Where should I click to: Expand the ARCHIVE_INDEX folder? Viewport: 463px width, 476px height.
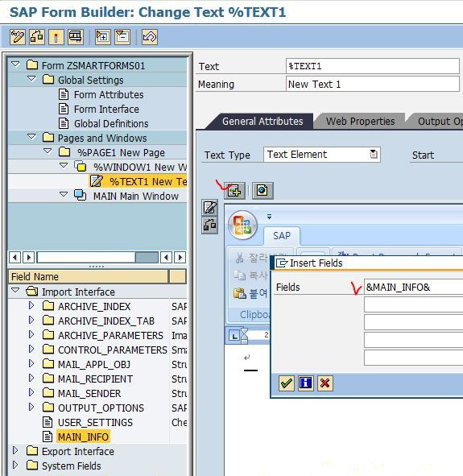coord(31,305)
